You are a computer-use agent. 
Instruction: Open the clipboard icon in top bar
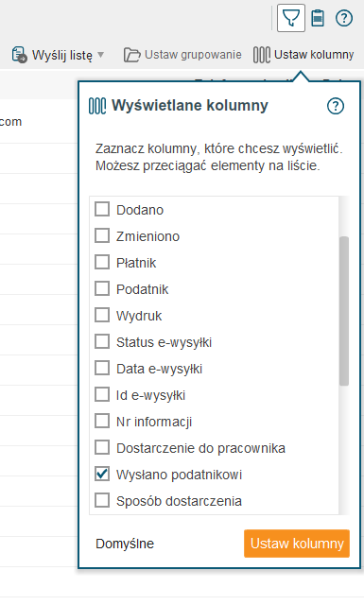tap(318, 18)
